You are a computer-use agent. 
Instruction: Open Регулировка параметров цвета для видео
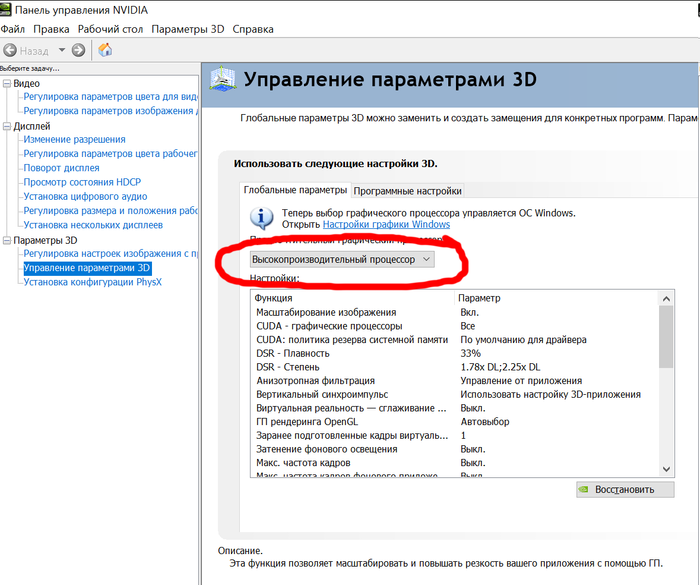click(110, 96)
